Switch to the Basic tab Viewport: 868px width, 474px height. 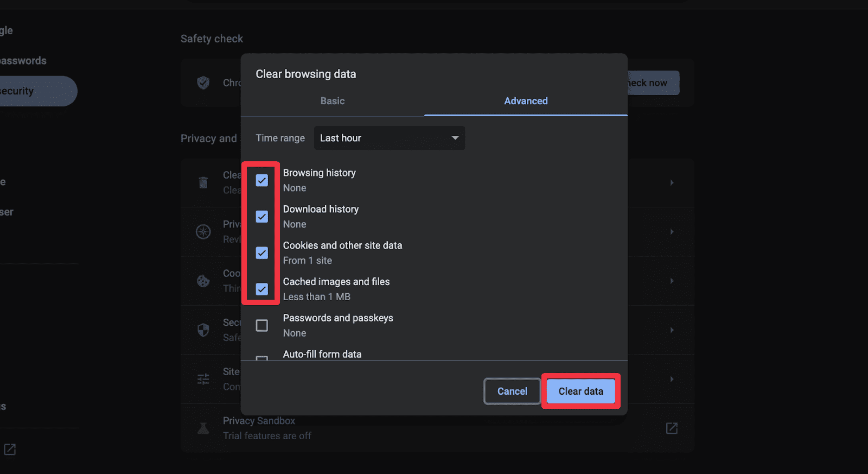[333, 101]
